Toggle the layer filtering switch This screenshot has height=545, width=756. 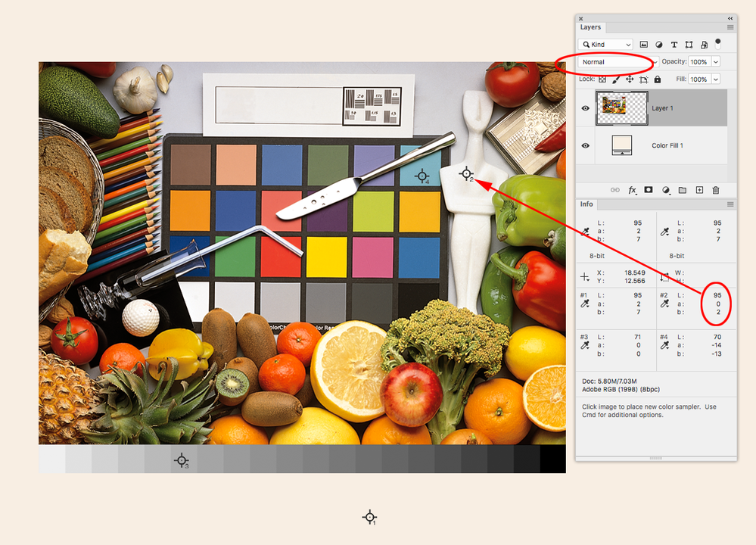pyautogui.click(x=718, y=43)
